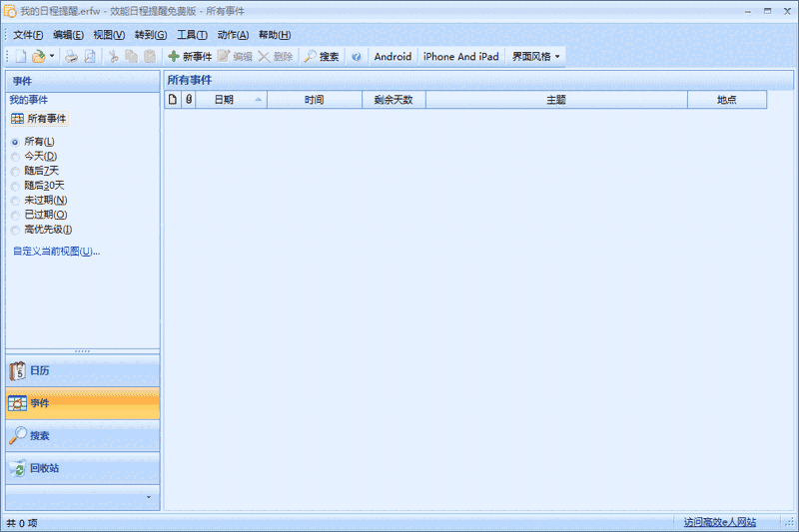Click the events icon beside 事件
Screen dimensions: 799x532
click(17, 403)
